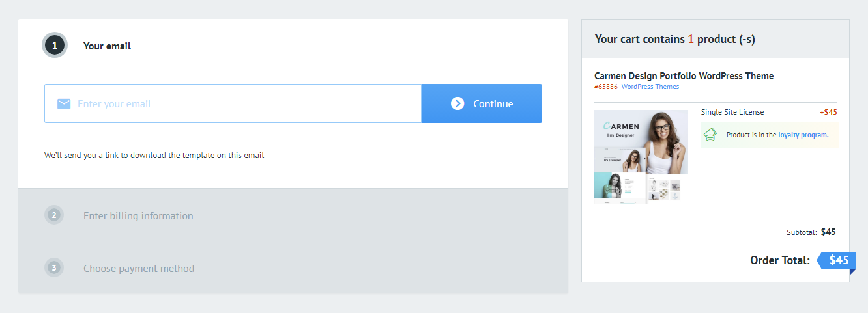868x313 pixels.
Task: Click the Carmen Design Portfolio WordPress Theme title
Action: 684,76
